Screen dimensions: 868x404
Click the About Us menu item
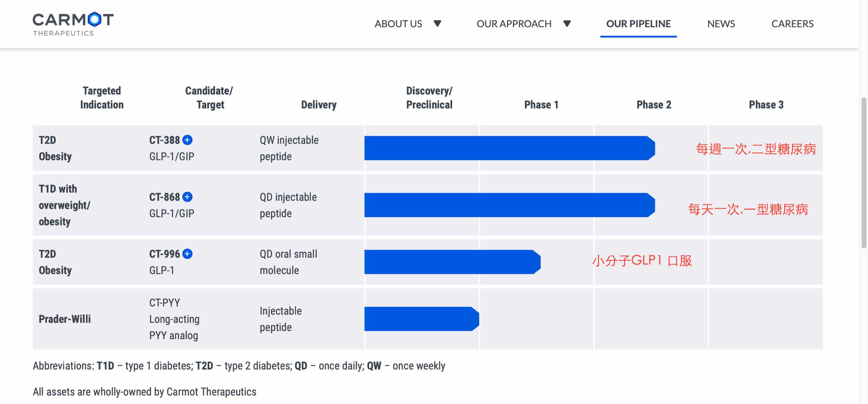(x=398, y=24)
